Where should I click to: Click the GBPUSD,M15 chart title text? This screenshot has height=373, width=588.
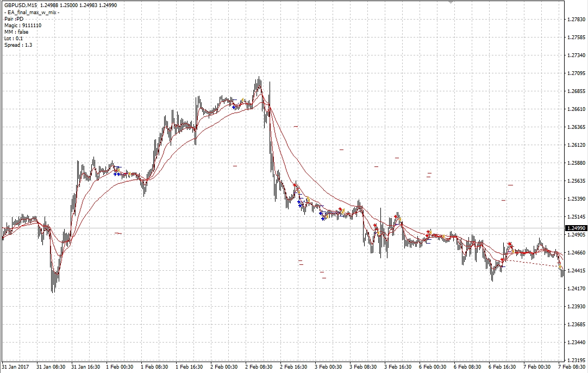coord(21,5)
